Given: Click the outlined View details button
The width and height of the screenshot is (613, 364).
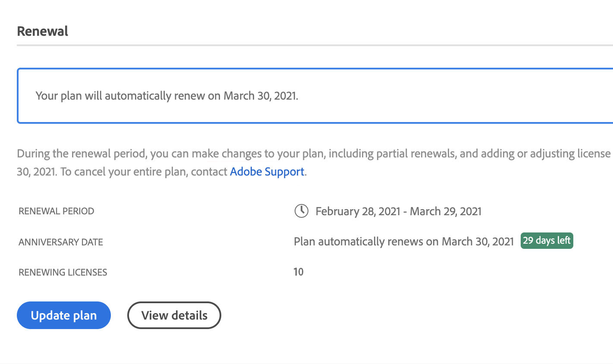Looking at the screenshot, I should point(174,315).
